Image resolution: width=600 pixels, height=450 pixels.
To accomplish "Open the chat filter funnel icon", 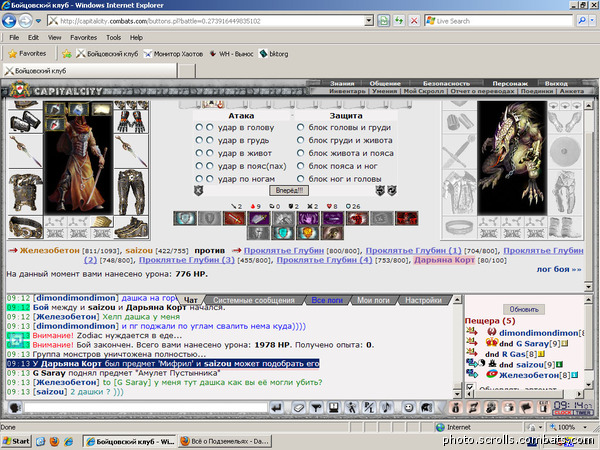I will (x=316, y=408).
